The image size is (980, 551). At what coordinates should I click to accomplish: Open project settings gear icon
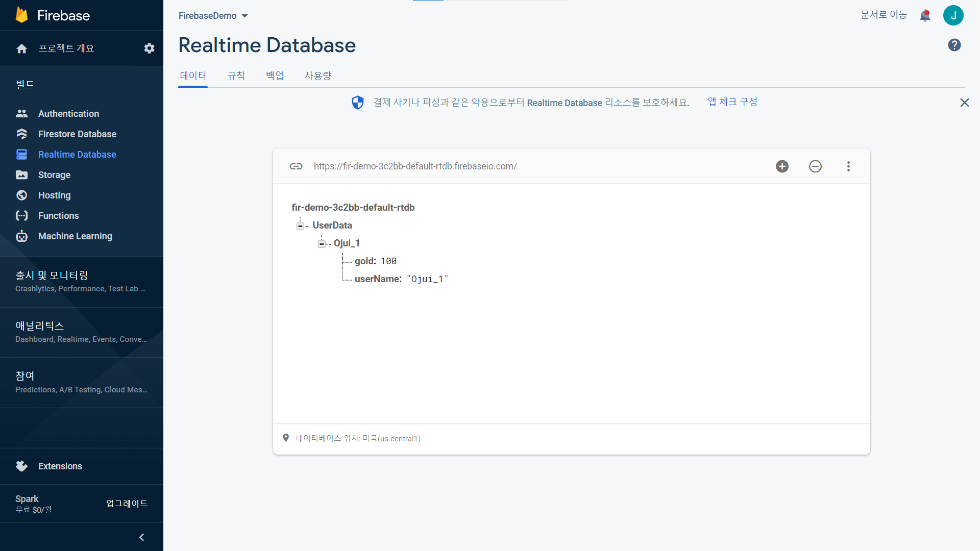(x=149, y=48)
